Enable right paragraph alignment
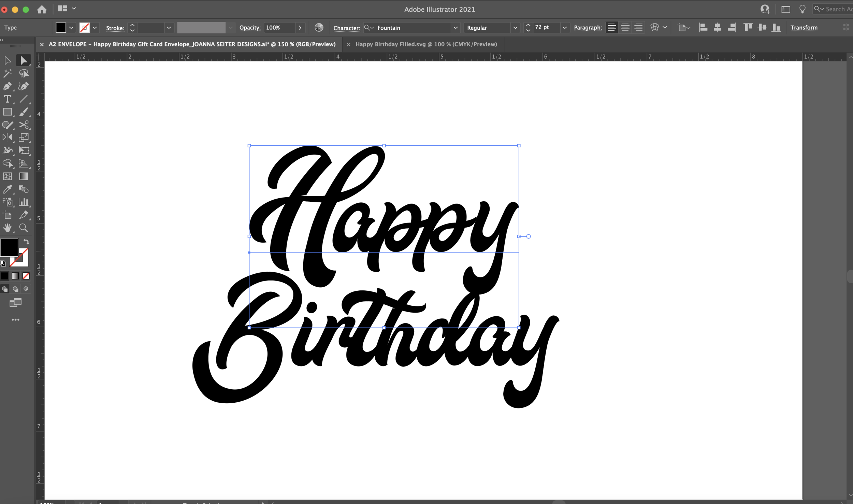 [638, 28]
